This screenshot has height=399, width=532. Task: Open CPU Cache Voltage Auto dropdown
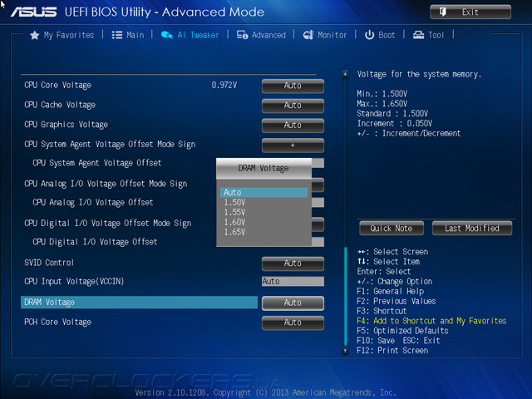tap(293, 106)
